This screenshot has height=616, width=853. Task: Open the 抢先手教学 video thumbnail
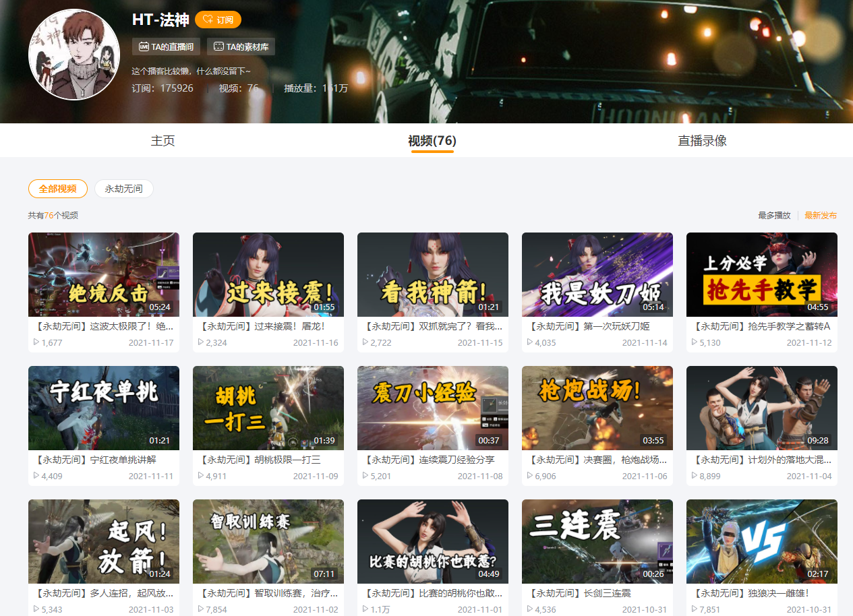[x=762, y=274]
